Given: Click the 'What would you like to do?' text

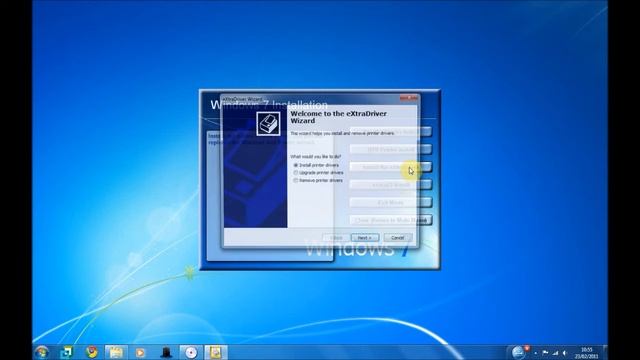Looking at the screenshot, I should pyautogui.click(x=315, y=157).
